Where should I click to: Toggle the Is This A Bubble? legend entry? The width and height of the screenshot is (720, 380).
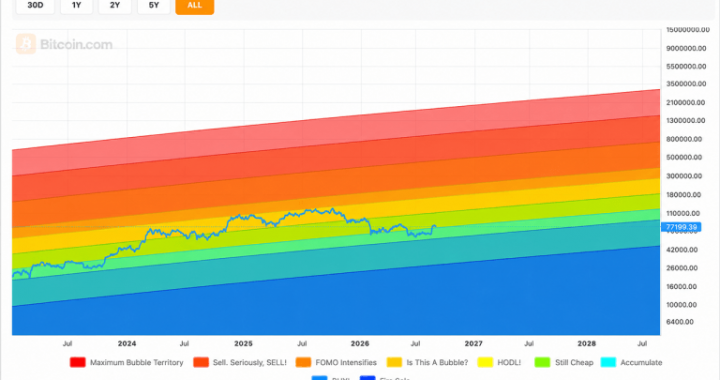pos(427,363)
